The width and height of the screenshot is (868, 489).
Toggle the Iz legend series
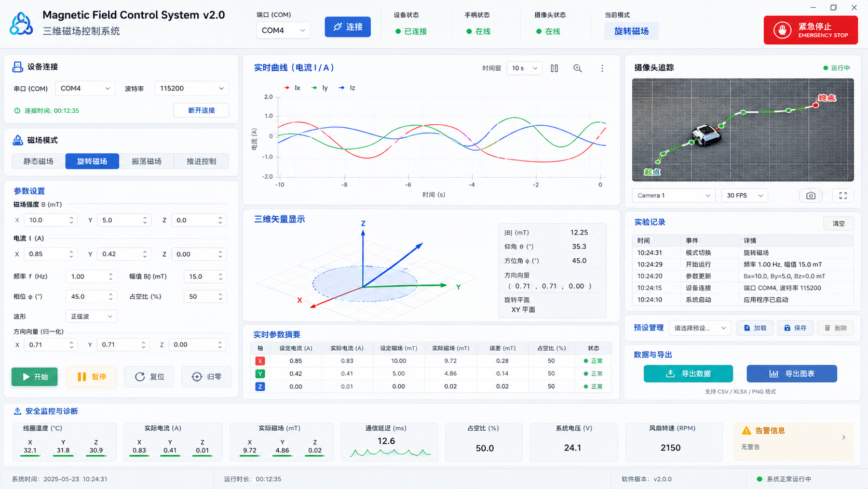coord(347,88)
